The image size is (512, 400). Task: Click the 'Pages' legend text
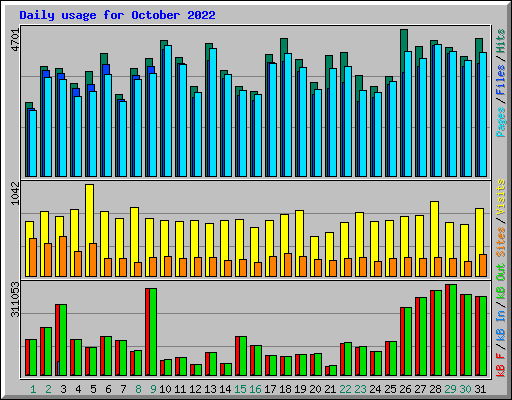pyautogui.click(x=501, y=122)
